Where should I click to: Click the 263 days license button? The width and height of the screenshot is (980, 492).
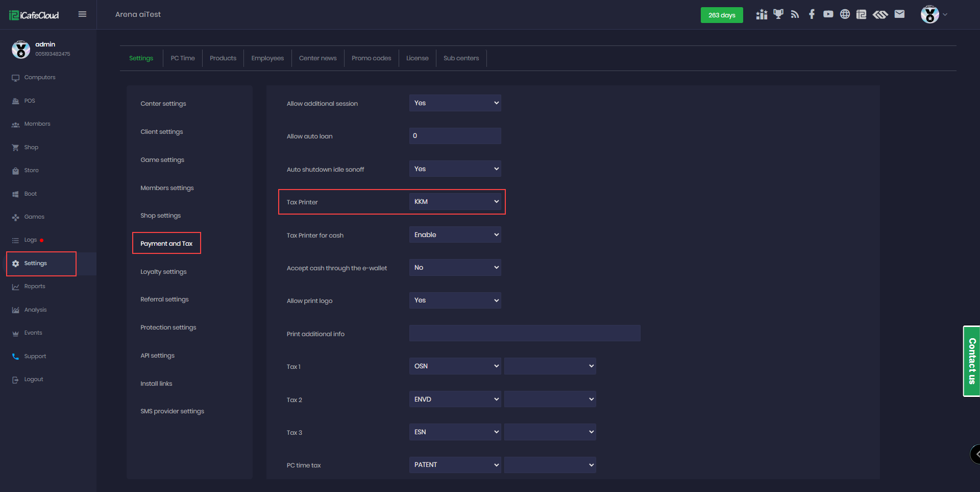(x=721, y=15)
